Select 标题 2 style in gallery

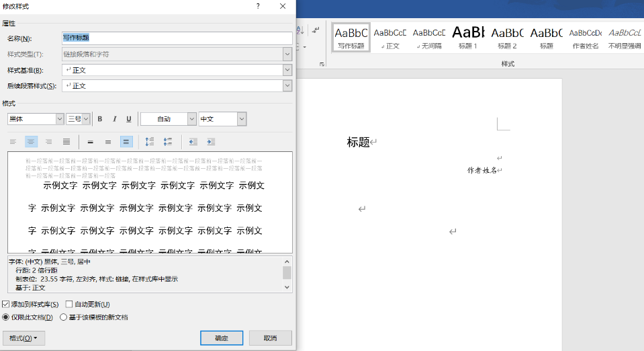coord(507,38)
